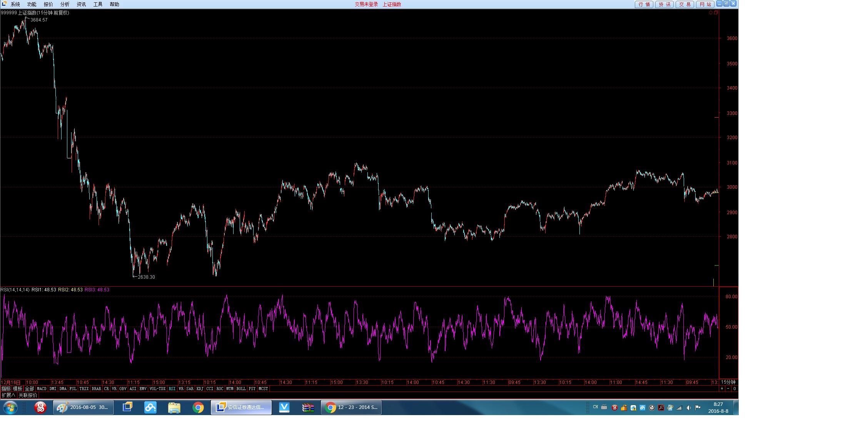Switch to the DMI indicator
The height and width of the screenshot is (437, 868).
click(53, 389)
